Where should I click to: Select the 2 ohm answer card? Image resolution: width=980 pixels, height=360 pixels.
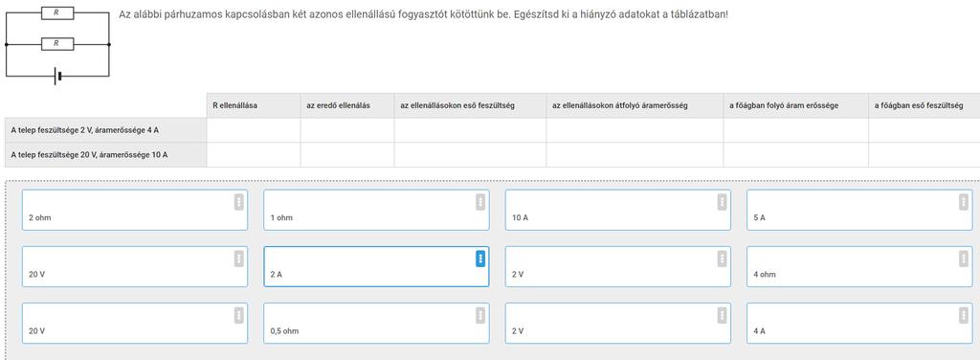pos(134,210)
